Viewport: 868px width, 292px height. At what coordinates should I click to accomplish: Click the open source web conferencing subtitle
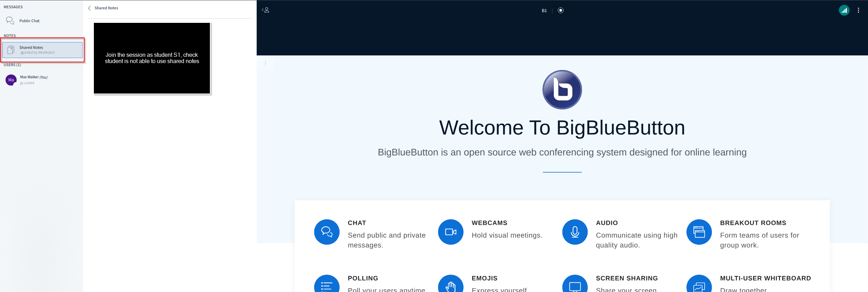point(562,152)
